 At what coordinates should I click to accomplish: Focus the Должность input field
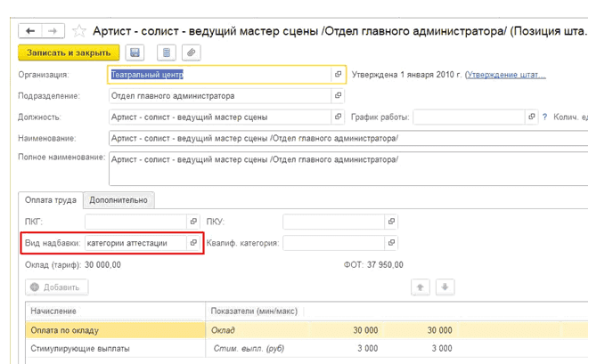pyautogui.click(x=220, y=117)
